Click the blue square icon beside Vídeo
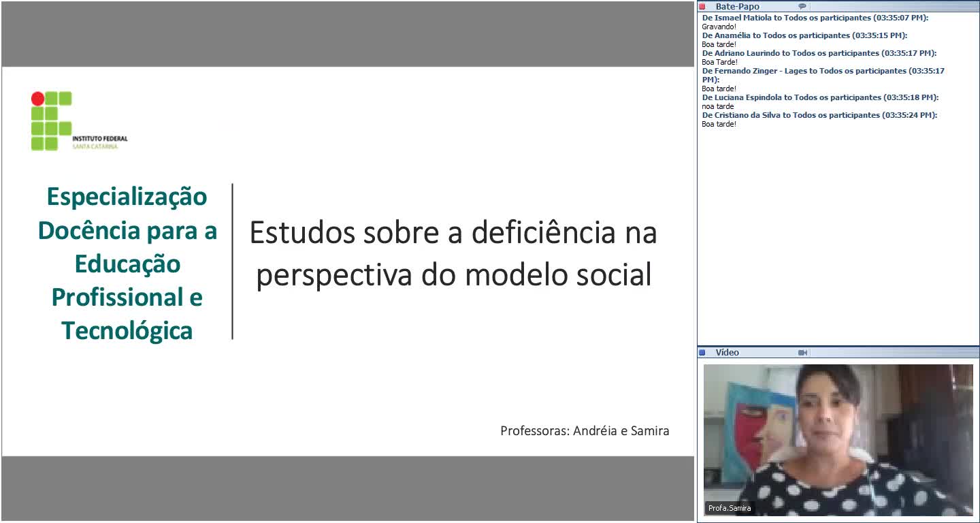Viewport: 980px width, 523px height. tap(702, 353)
